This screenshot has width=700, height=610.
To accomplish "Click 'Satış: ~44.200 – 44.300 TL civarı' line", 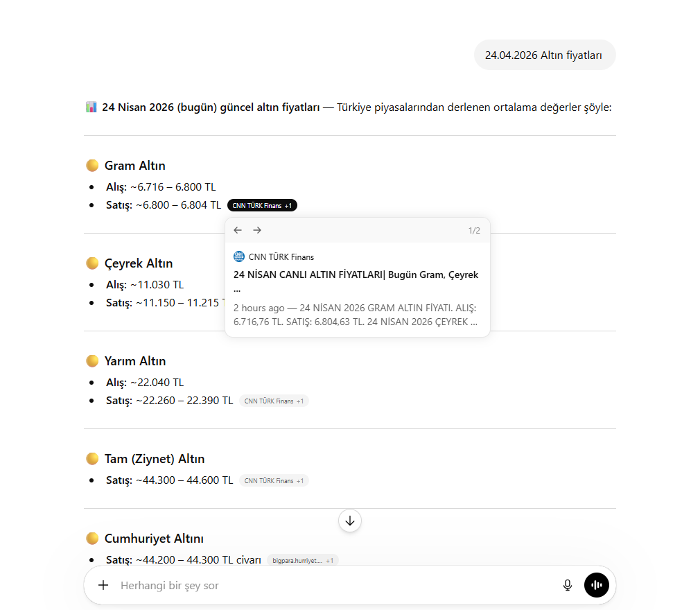I will pos(184,560).
